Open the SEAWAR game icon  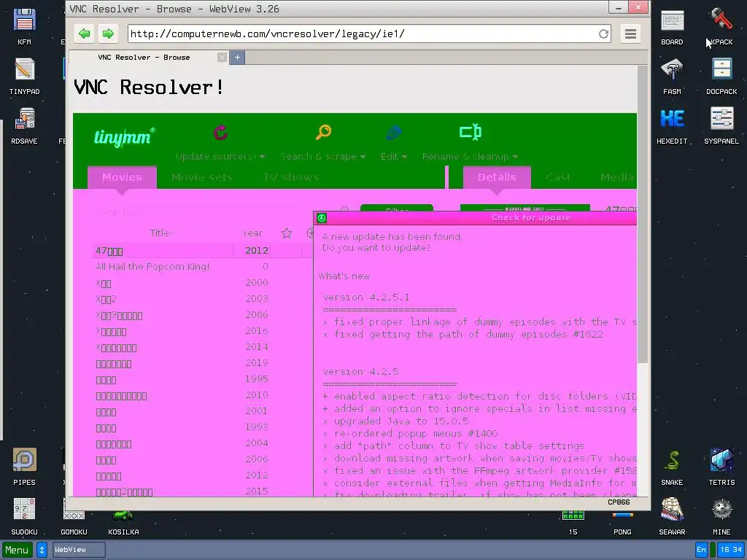click(672, 516)
